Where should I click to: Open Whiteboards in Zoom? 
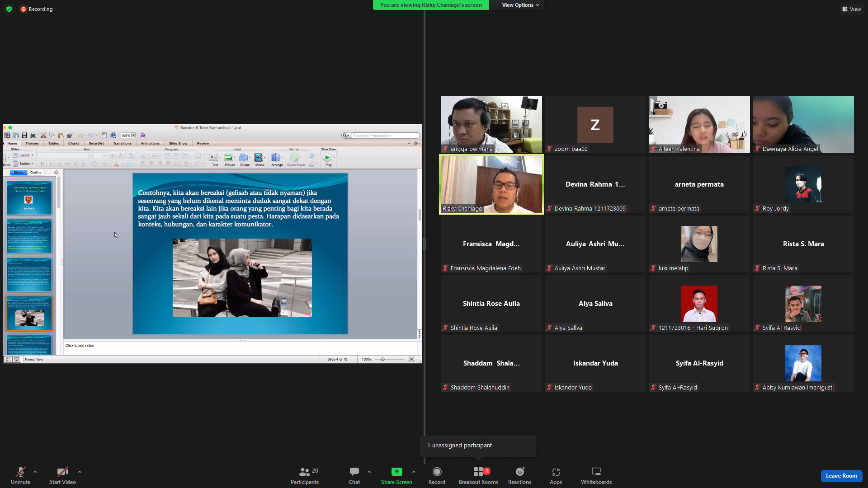pos(596,476)
